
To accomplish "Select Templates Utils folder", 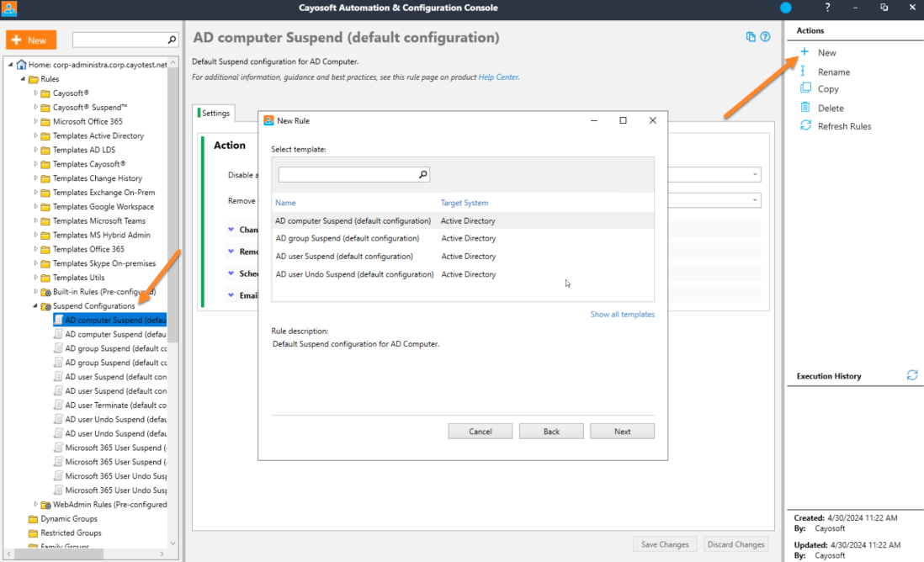I will click(78, 278).
